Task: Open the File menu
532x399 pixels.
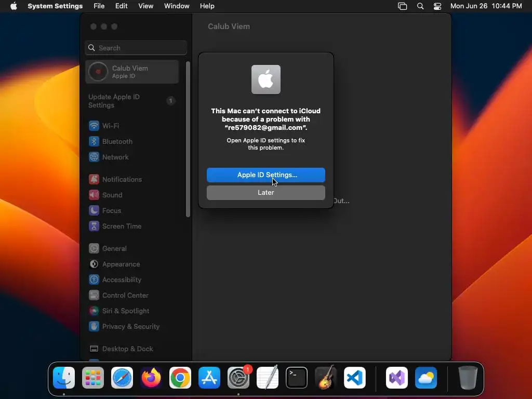Action: click(x=99, y=6)
